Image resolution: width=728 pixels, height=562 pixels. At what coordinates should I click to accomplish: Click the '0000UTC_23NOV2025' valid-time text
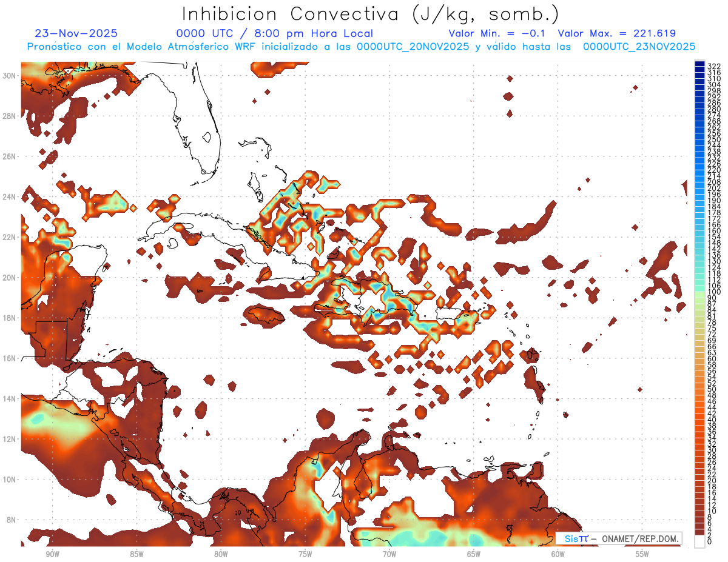point(639,47)
